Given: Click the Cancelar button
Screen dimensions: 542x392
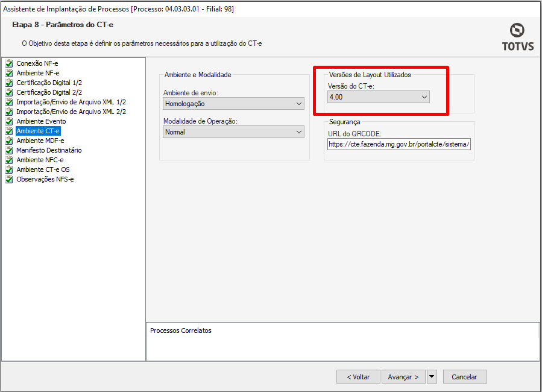Looking at the screenshot, I should pos(465,377).
